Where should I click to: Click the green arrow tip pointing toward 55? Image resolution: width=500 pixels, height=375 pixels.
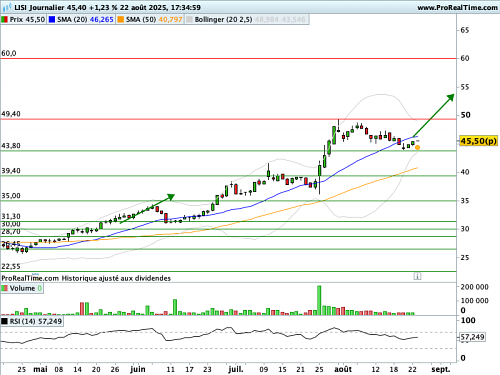point(451,97)
